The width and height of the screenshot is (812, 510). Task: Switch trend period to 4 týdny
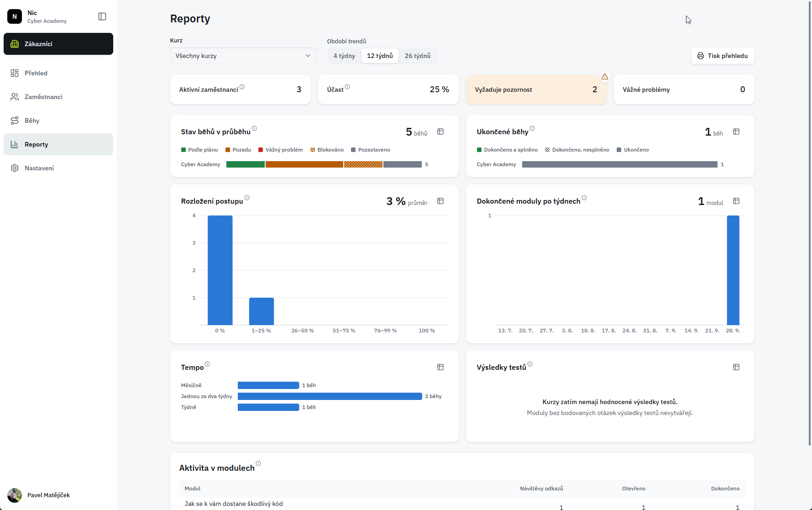344,56
